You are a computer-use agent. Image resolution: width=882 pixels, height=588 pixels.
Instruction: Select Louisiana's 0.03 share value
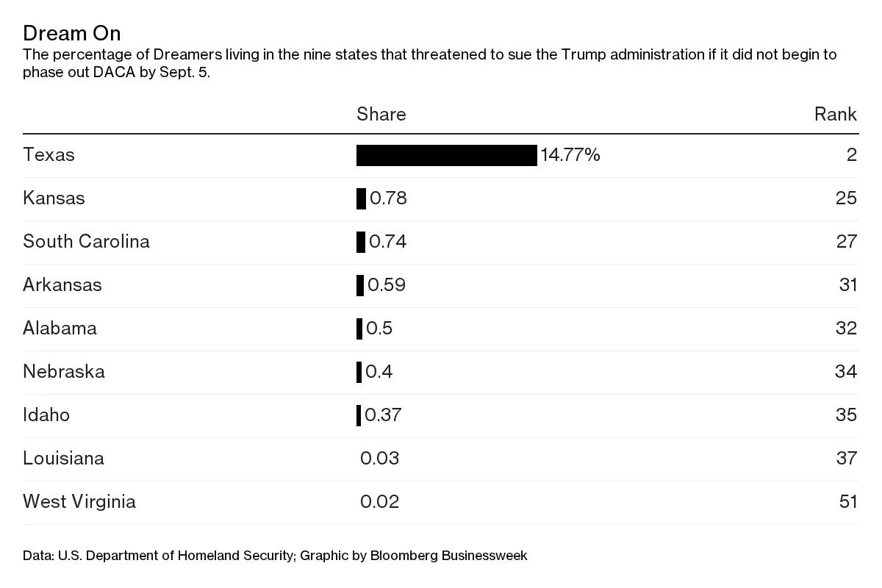379,459
